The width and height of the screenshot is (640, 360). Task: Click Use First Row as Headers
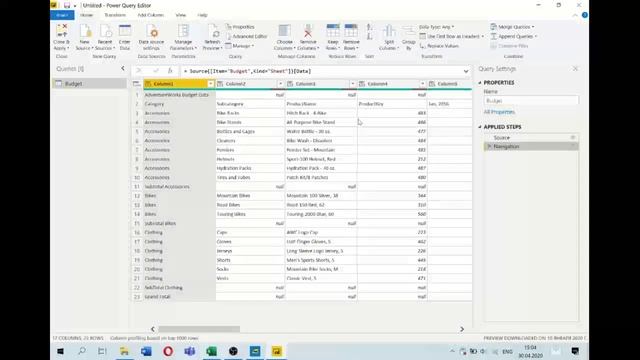451,36
